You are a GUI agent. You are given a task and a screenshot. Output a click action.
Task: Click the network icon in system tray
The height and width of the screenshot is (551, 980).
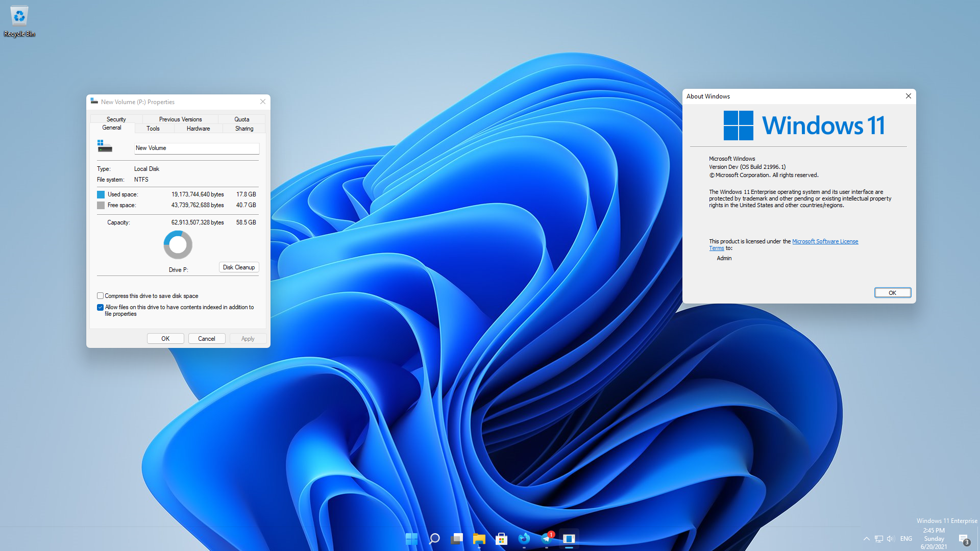879,539
